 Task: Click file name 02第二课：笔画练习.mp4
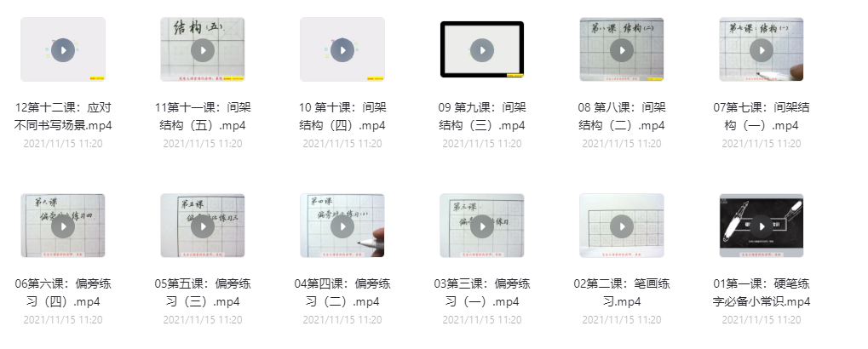coord(622,293)
